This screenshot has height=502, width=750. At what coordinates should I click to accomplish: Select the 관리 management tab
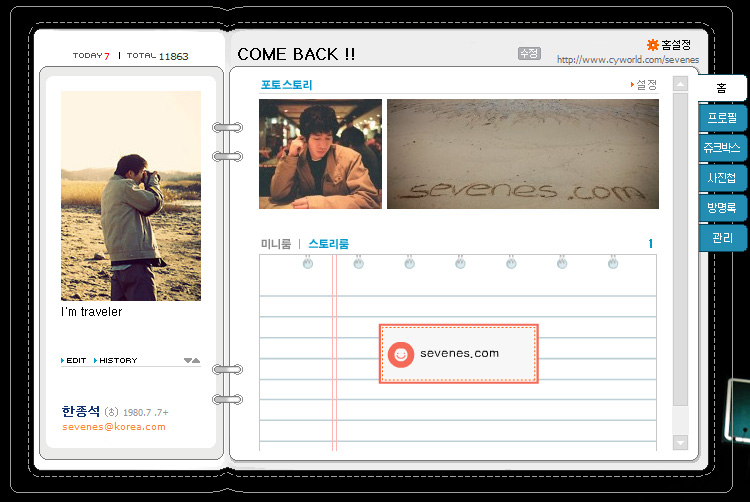(x=722, y=238)
